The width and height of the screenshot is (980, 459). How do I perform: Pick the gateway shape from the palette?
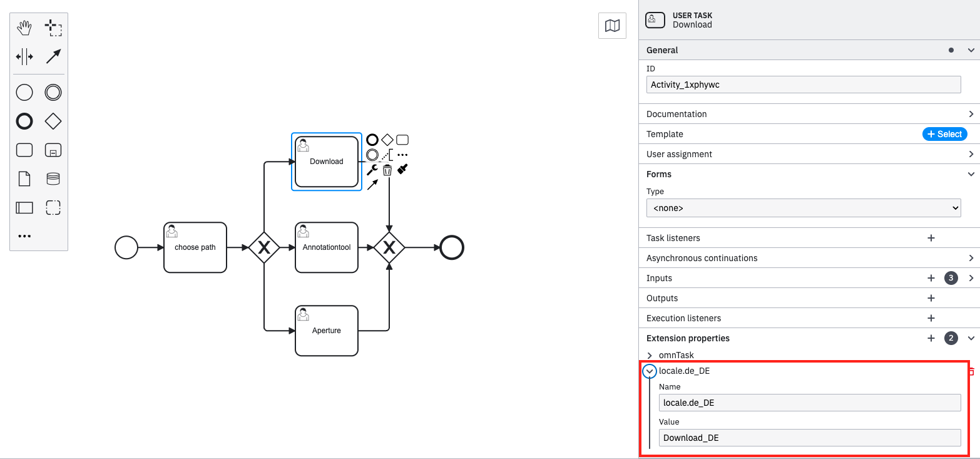tap(53, 121)
